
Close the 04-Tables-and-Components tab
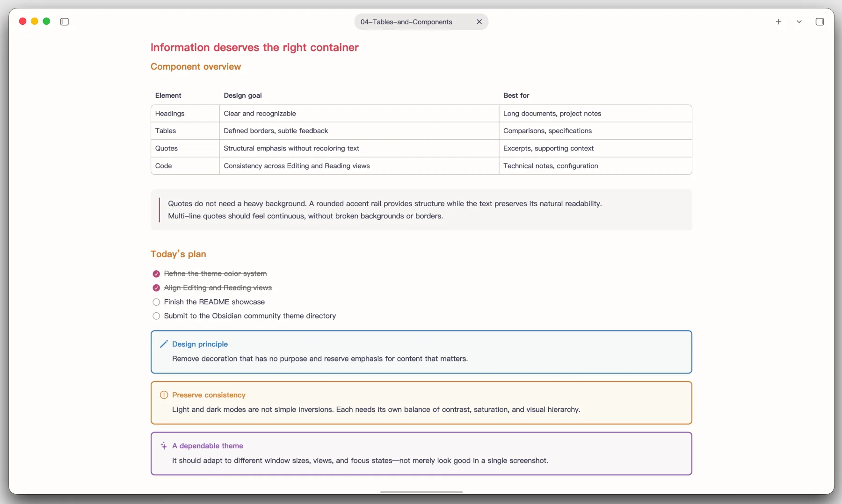[x=479, y=22]
